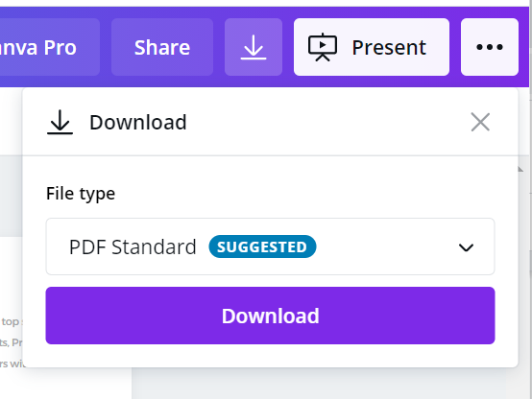Click the Canva Pro upgrade button
Screen dimensions: 532x399
click(x=50, y=47)
